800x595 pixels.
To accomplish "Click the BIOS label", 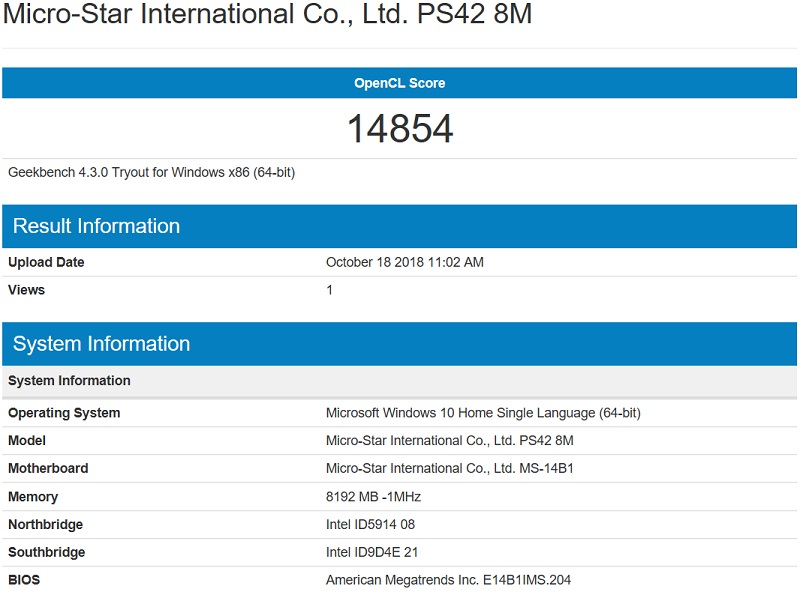I will coord(24,580).
